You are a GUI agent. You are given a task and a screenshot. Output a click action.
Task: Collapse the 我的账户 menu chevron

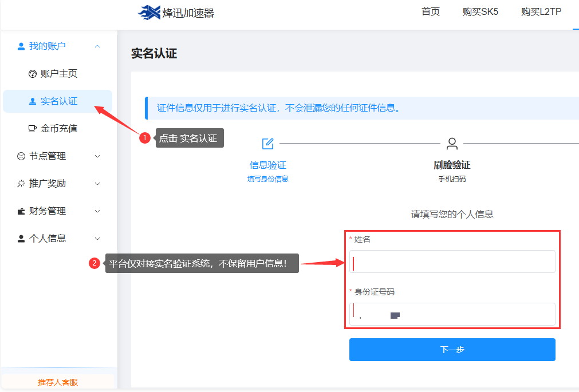[x=97, y=46]
